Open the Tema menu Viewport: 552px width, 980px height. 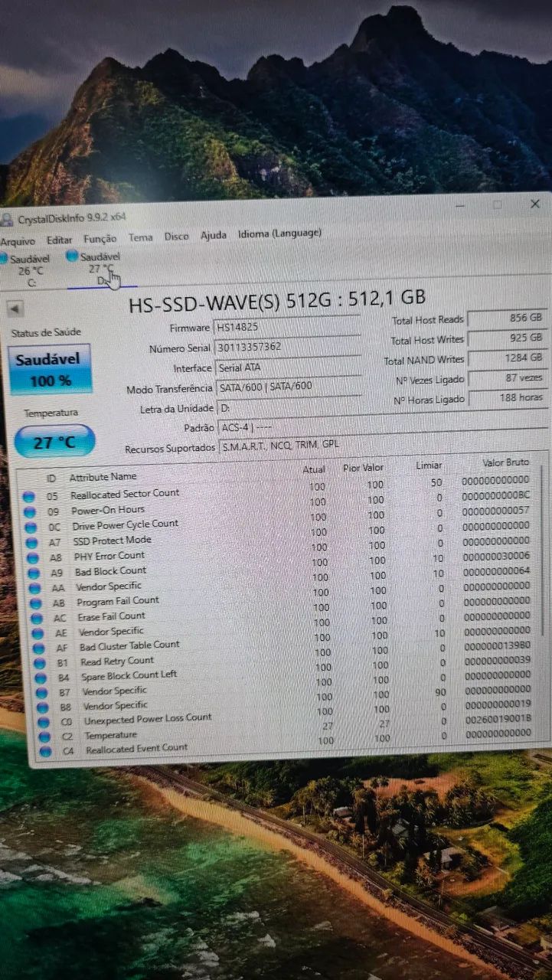pyautogui.click(x=141, y=237)
